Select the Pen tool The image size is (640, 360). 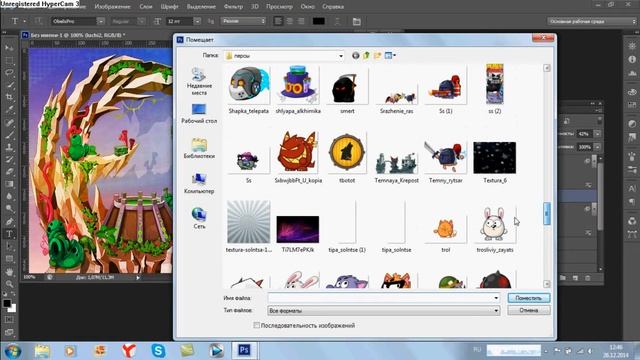(x=9, y=222)
